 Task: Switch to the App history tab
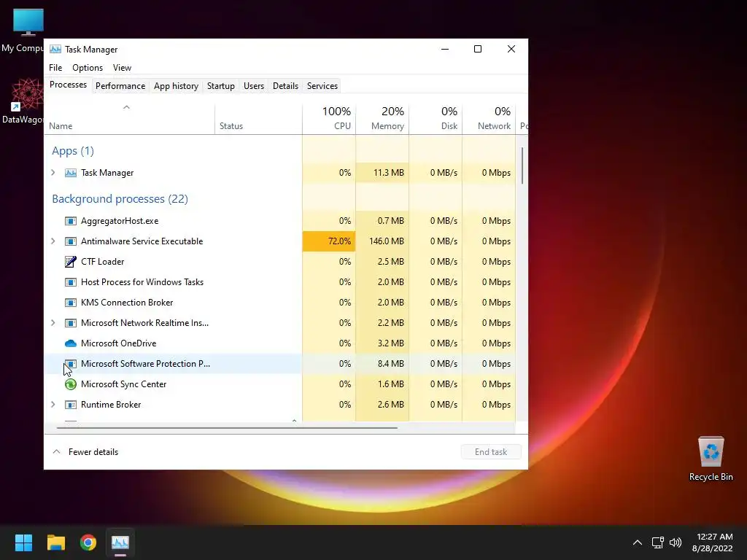[x=176, y=86]
